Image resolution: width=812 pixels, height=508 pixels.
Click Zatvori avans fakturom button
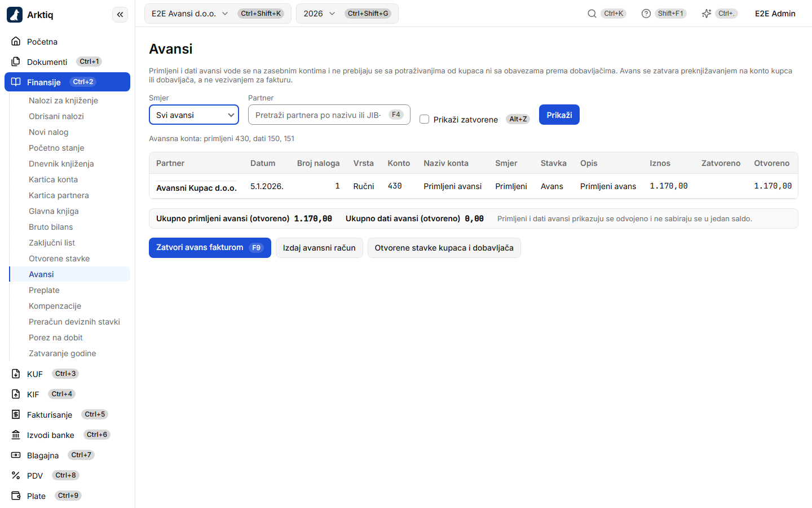coord(210,248)
